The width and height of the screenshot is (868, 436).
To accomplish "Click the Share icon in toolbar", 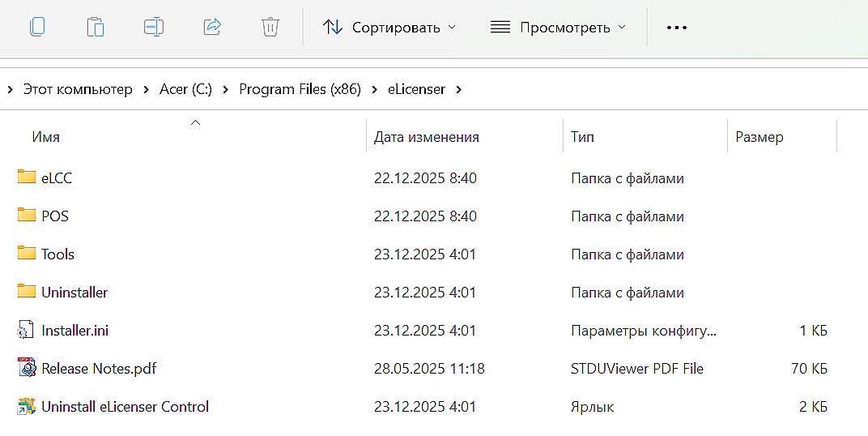I will (213, 27).
